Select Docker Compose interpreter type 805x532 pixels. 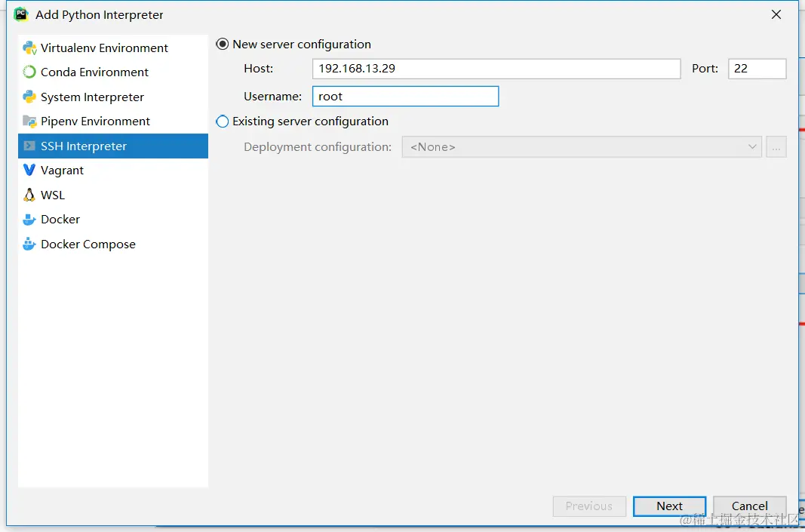point(113,244)
